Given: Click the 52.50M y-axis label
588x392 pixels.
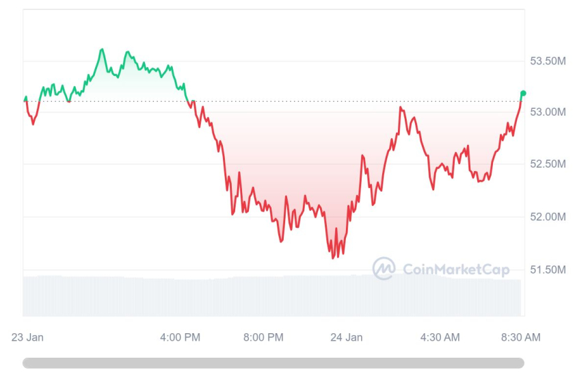Looking at the screenshot, I should click(x=548, y=164).
